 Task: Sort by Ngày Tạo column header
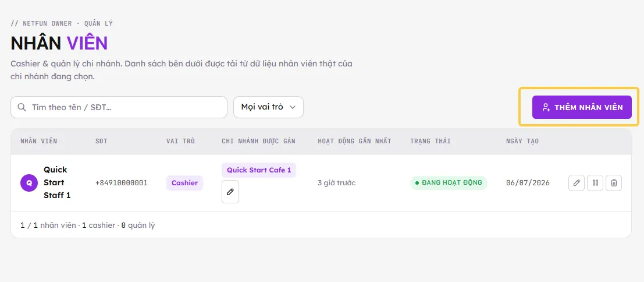coord(522,141)
